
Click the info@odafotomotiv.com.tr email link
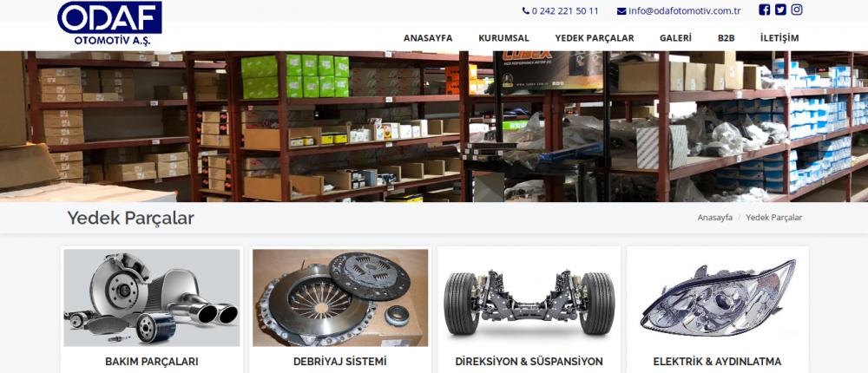[685, 10]
